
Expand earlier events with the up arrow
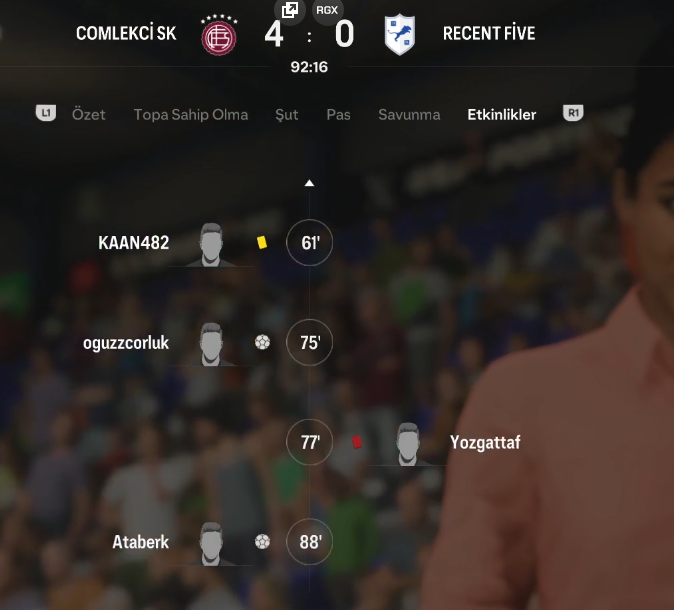[309, 183]
